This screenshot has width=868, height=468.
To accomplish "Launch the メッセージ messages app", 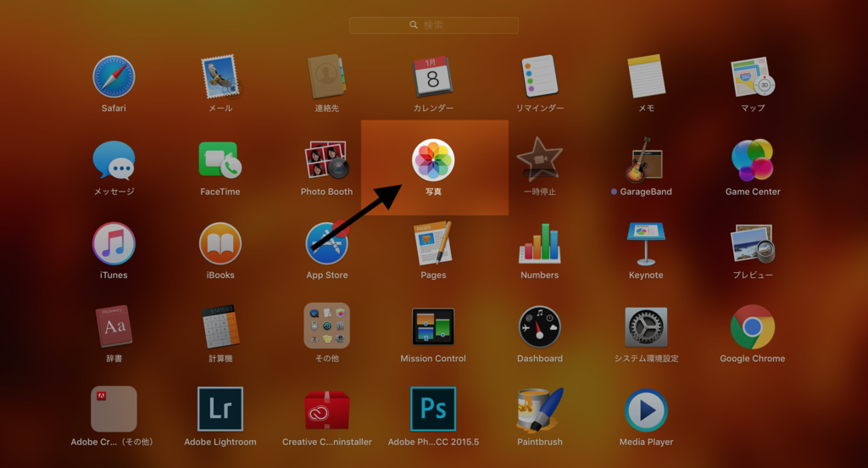I will click(x=114, y=160).
